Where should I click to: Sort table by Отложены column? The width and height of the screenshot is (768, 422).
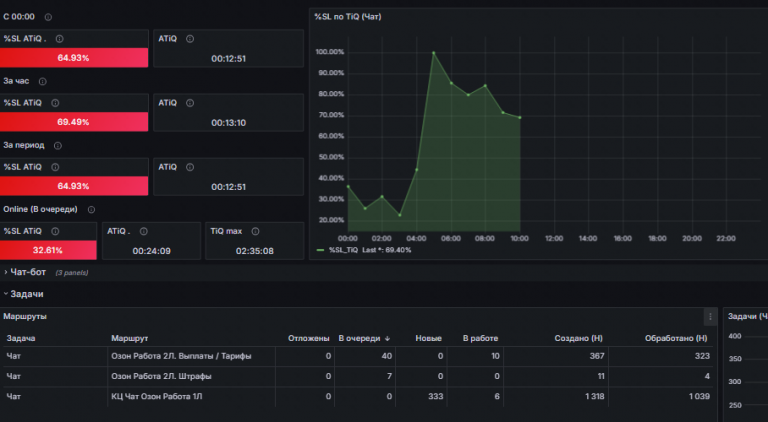[x=309, y=338]
